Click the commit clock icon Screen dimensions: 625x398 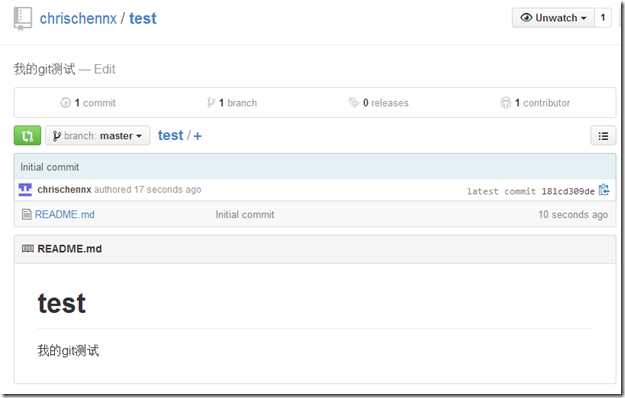(65, 103)
